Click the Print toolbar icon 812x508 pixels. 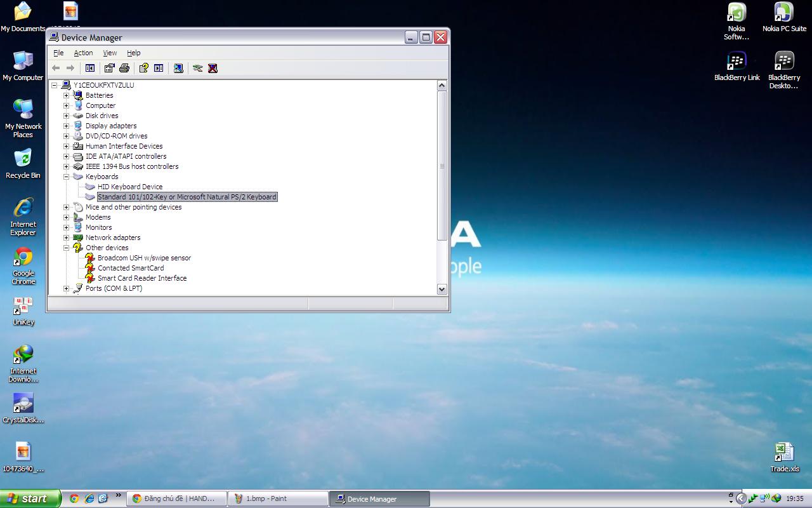(124, 68)
